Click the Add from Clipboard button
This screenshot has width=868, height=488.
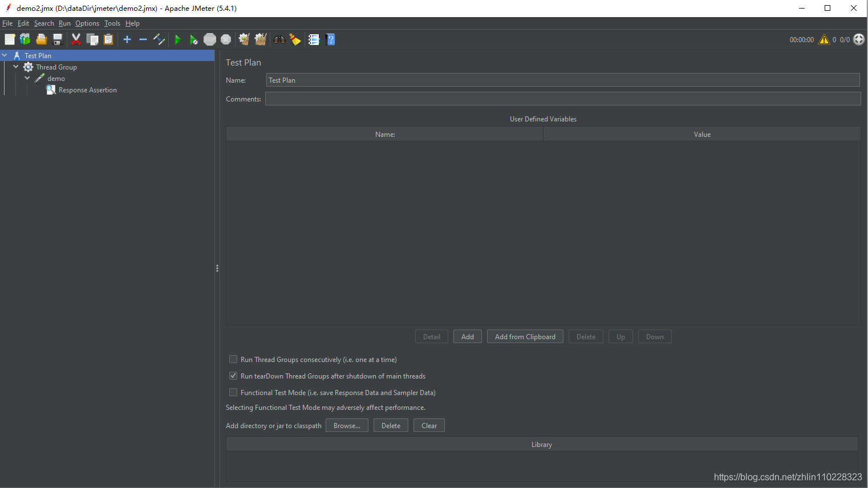pos(525,336)
